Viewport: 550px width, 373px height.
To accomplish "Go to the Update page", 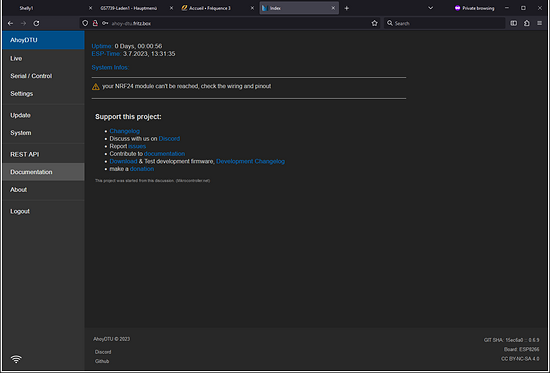I will (x=43, y=115).
